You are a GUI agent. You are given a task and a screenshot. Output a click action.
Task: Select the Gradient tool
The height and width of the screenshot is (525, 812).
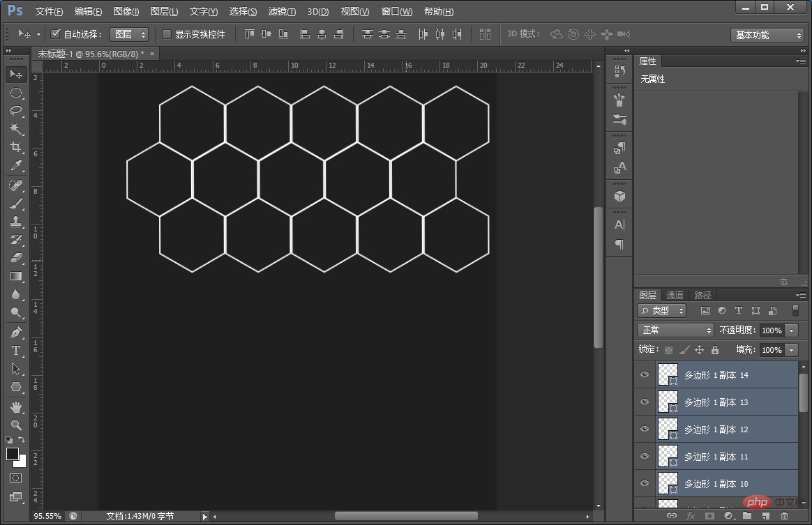click(x=16, y=276)
